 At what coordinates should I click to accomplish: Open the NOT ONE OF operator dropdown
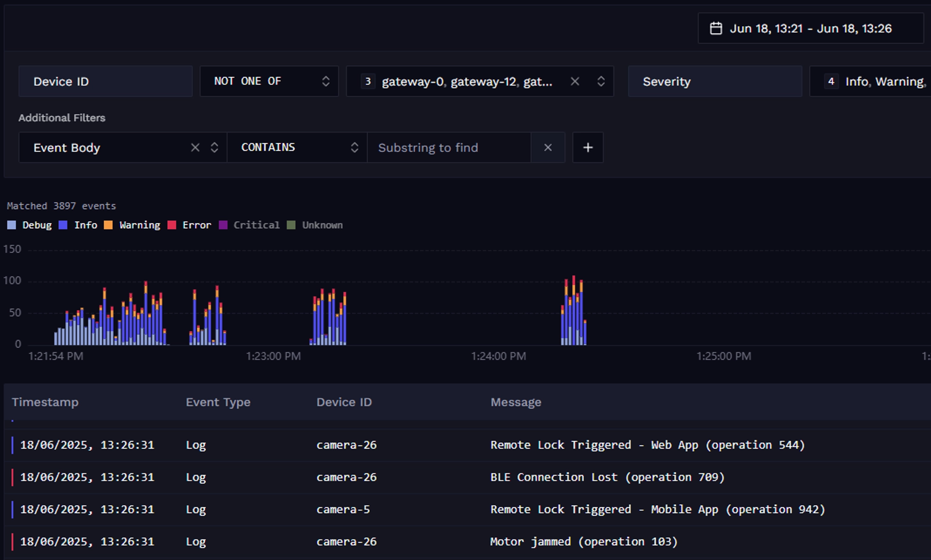click(269, 81)
